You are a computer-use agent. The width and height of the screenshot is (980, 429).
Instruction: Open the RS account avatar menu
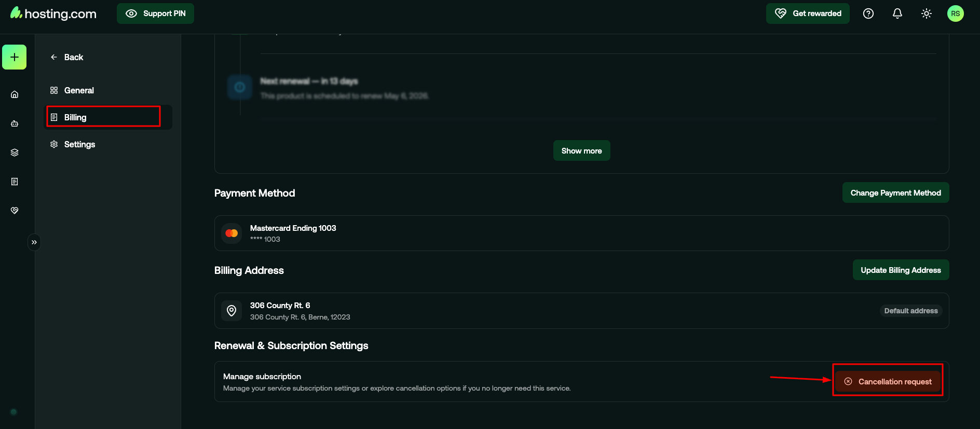(956, 13)
